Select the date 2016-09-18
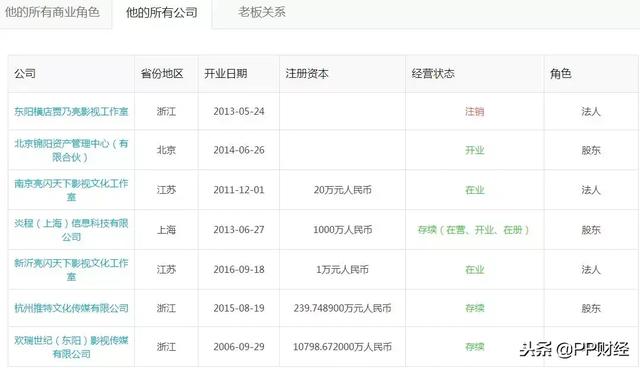This screenshot has width=640, height=368. pyautogui.click(x=239, y=270)
